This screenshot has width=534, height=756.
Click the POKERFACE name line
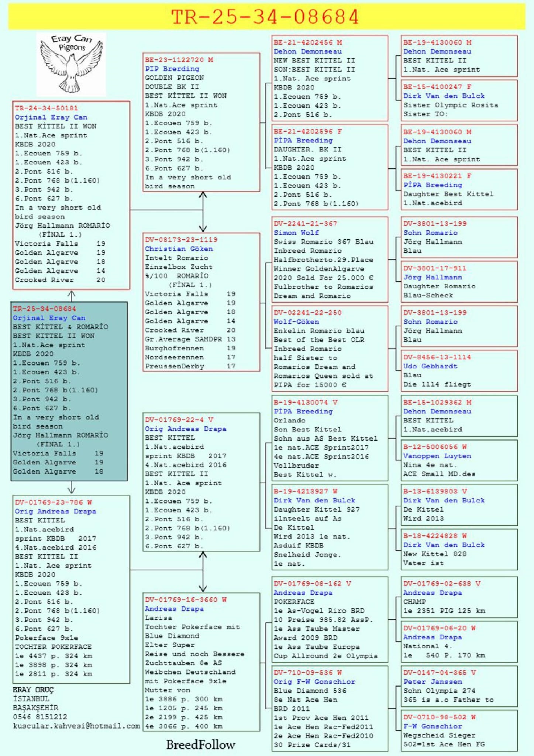tap(294, 601)
